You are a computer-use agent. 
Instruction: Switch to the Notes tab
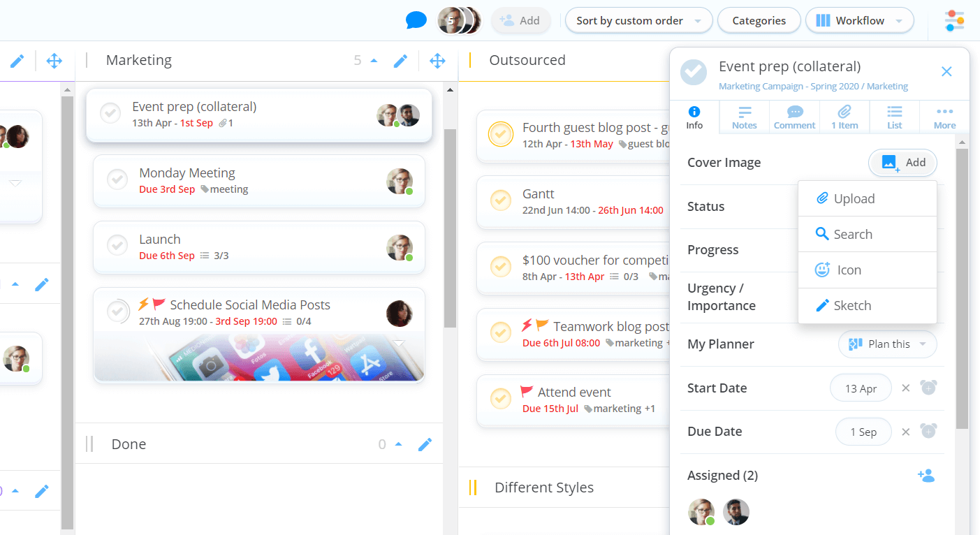(745, 118)
